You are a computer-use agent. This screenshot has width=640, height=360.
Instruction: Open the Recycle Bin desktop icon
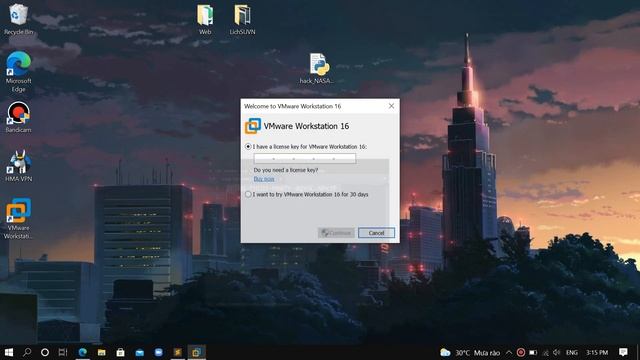click(18, 19)
